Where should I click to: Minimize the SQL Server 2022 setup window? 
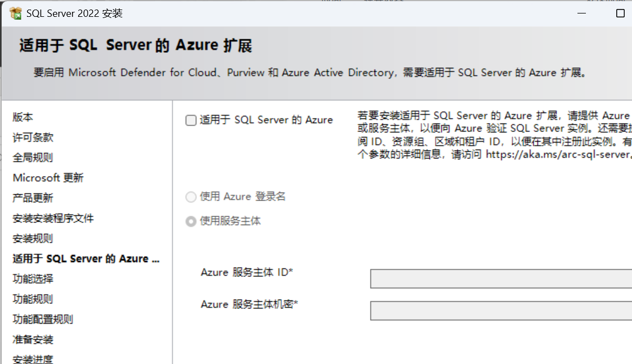(x=581, y=13)
